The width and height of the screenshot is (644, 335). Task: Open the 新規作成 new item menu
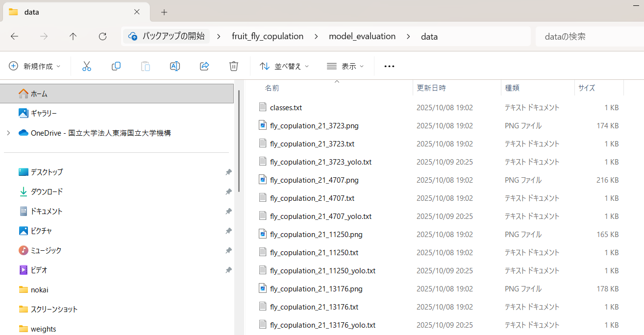(35, 66)
